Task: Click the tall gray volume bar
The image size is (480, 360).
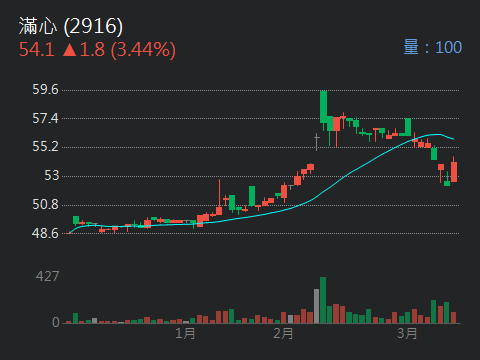Action: pos(316,306)
